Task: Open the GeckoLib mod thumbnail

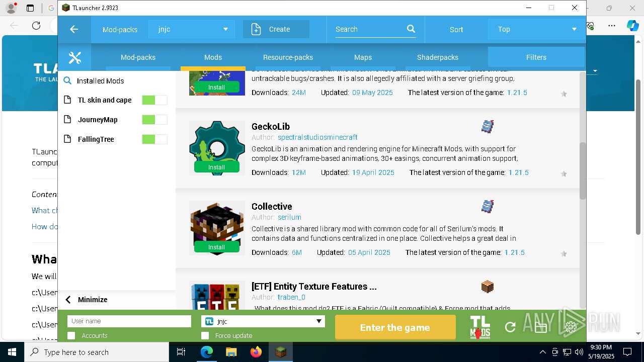Action: pyautogui.click(x=217, y=148)
